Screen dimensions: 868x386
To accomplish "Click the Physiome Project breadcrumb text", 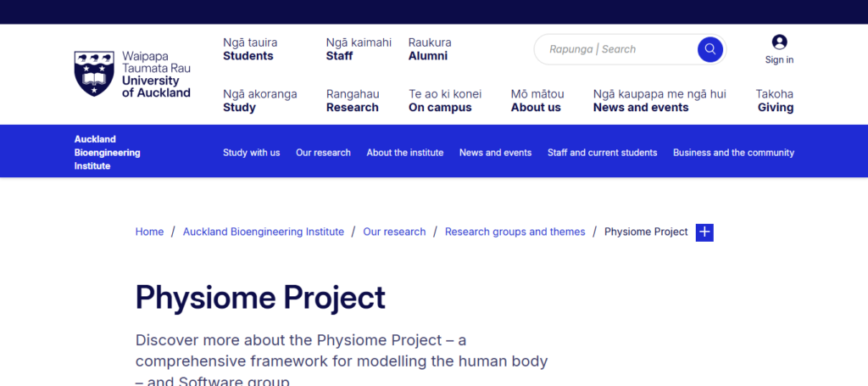I will pos(646,232).
